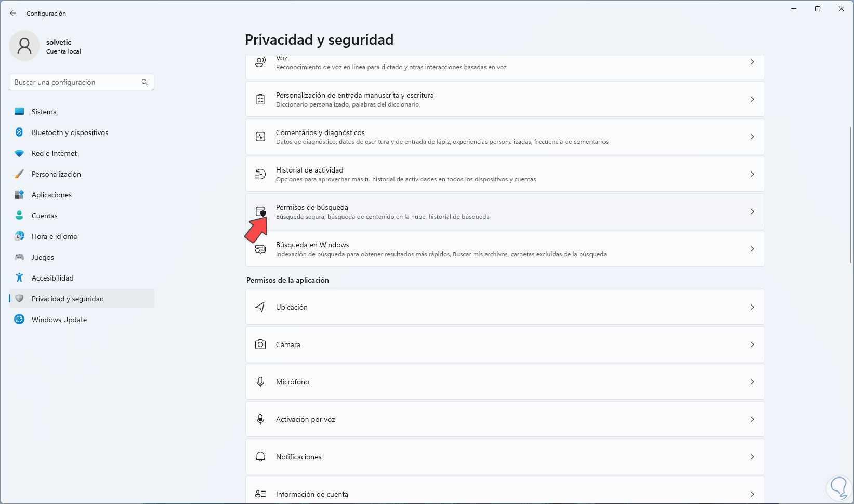Open Búsqueda en Windows chevron
The image size is (854, 504).
(752, 249)
